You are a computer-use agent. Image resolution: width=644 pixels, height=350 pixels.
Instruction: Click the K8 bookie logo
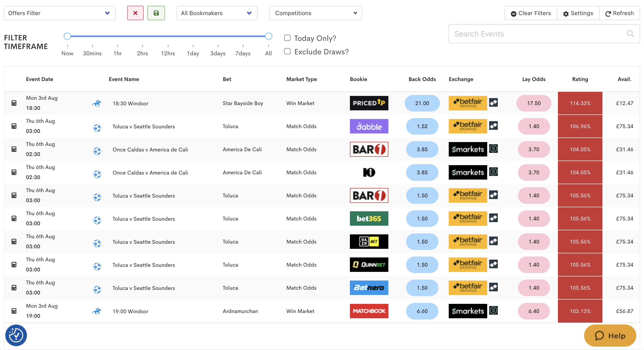click(x=369, y=172)
